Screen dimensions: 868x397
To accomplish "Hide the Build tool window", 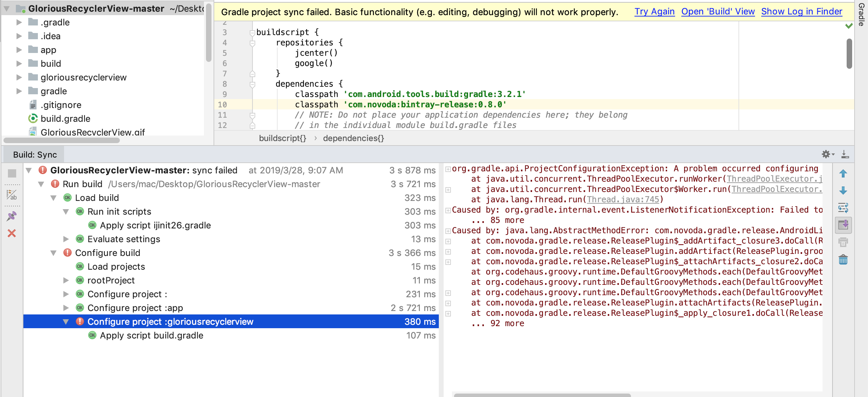I will [x=845, y=154].
